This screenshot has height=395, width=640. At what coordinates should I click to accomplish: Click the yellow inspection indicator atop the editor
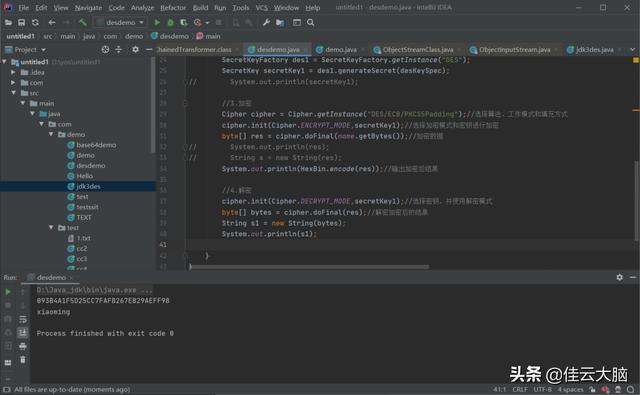point(636,60)
